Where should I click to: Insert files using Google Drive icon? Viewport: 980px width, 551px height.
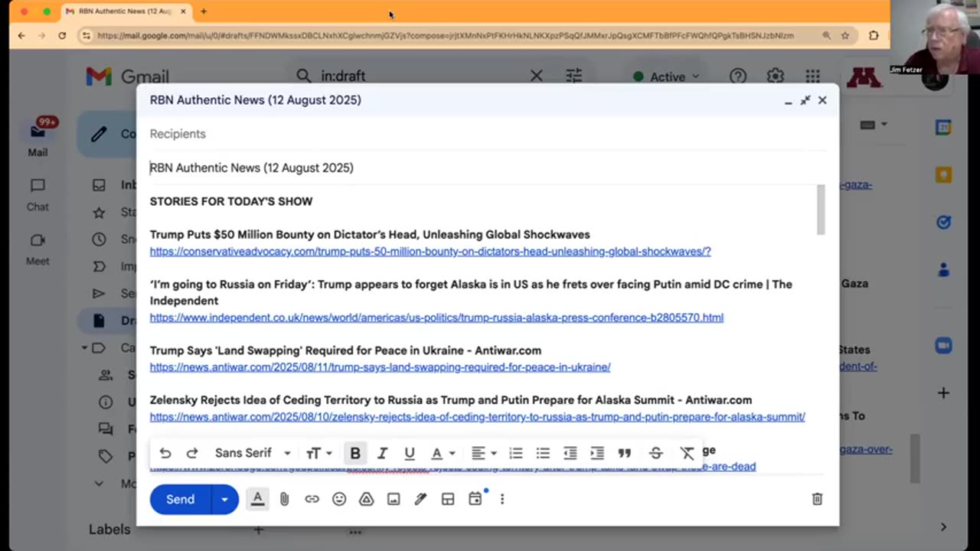click(x=367, y=499)
